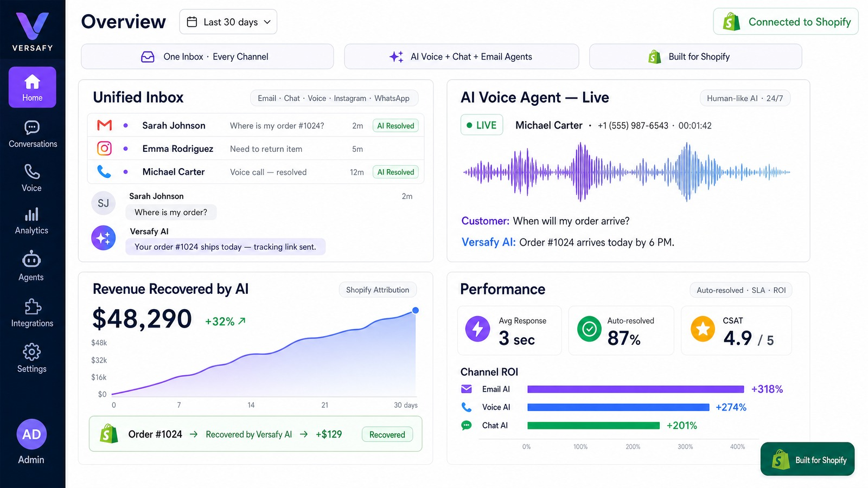Open Sarah Johnson's inbox conversation row
868x488 pixels.
tap(256, 126)
